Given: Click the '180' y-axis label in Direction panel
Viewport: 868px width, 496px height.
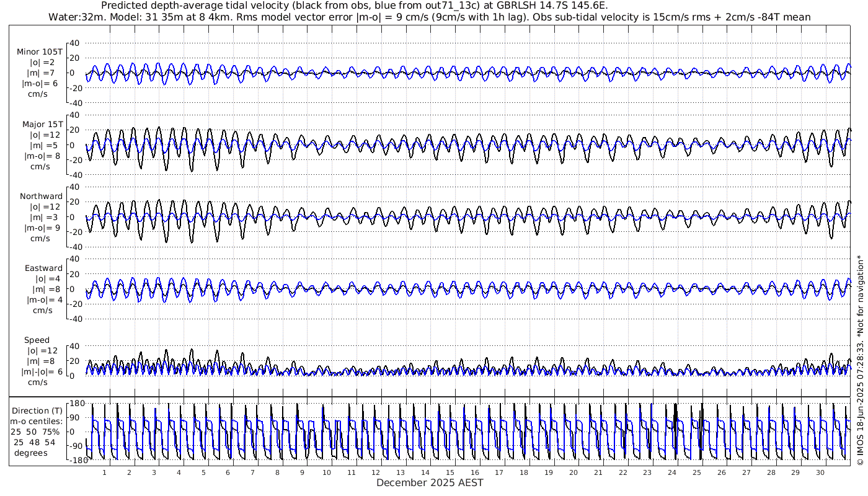Looking at the screenshot, I should tap(77, 404).
